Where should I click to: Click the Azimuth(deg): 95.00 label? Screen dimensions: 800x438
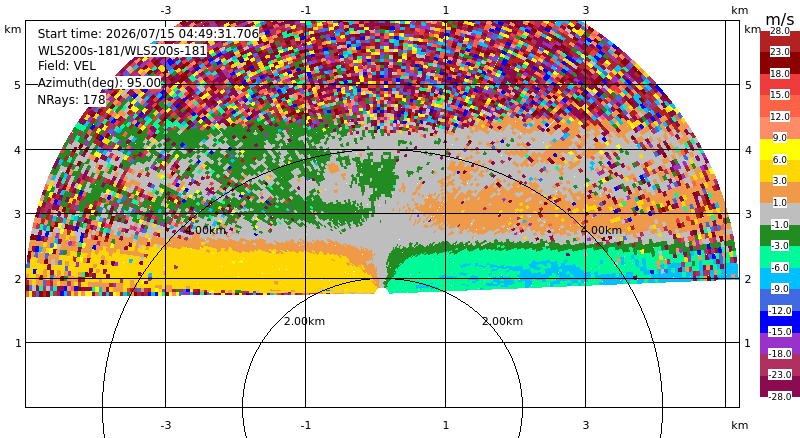pyautogui.click(x=99, y=83)
